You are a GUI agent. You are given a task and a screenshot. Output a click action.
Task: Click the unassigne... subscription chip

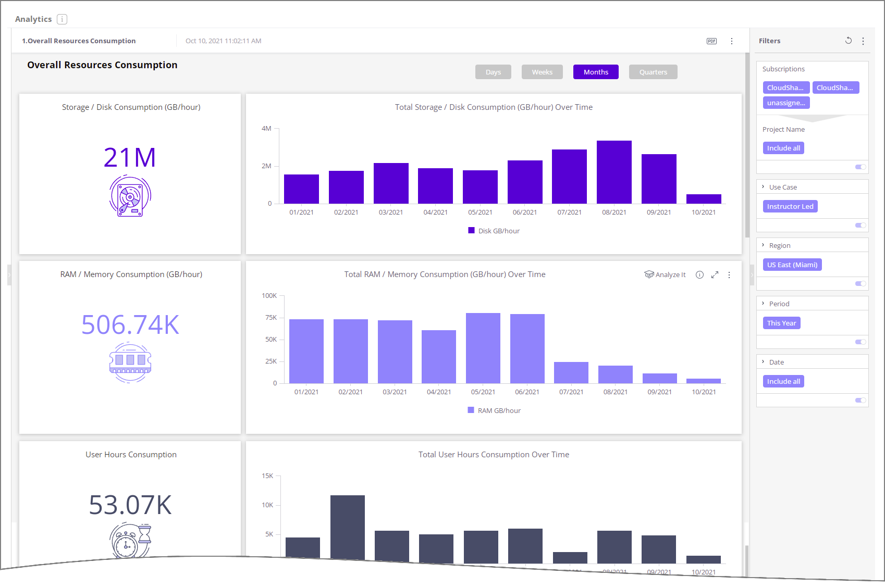[786, 103]
